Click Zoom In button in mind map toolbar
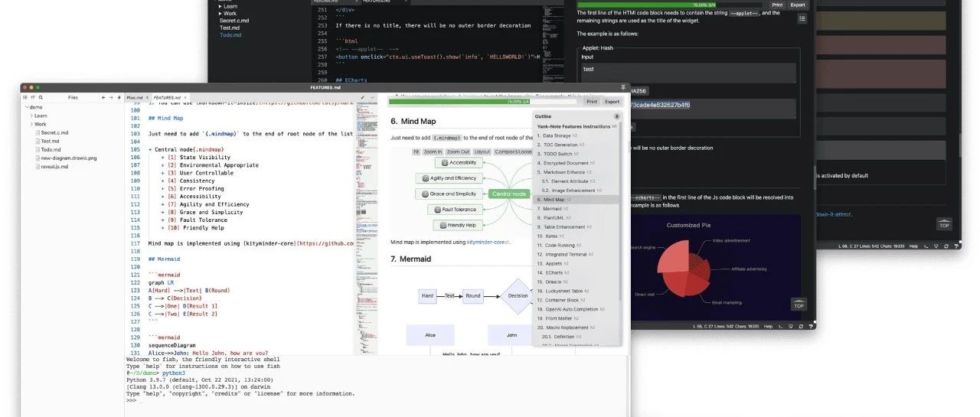 point(433,151)
